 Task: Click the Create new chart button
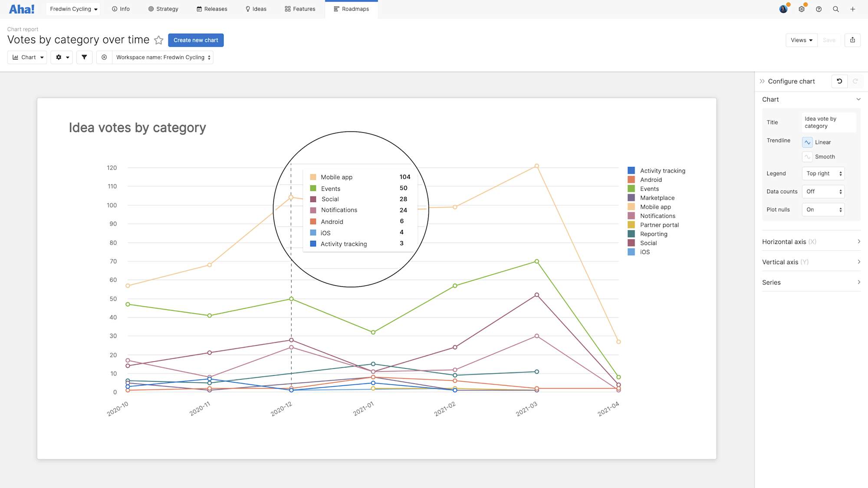pyautogui.click(x=196, y=40)
